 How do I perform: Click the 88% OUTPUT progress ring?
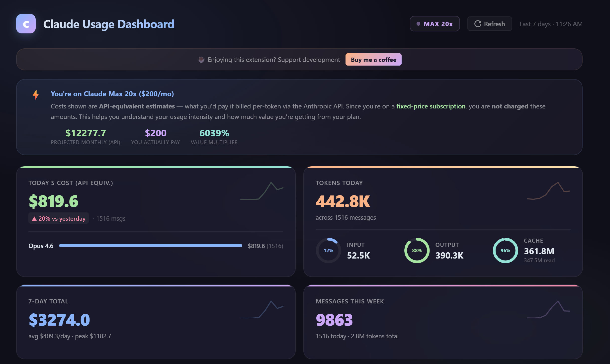[417, 250]
